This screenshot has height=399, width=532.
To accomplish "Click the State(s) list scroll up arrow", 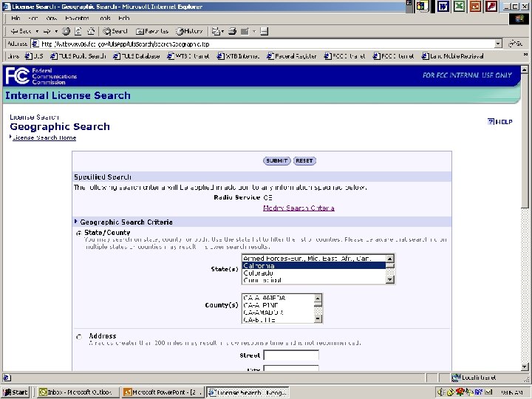I will pyautogui.click(x=390, y=259).
